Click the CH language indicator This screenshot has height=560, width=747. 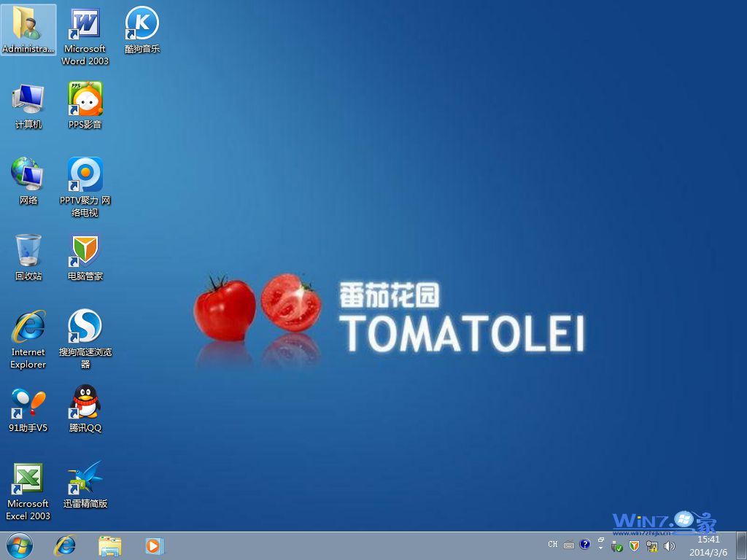(553, 544)
